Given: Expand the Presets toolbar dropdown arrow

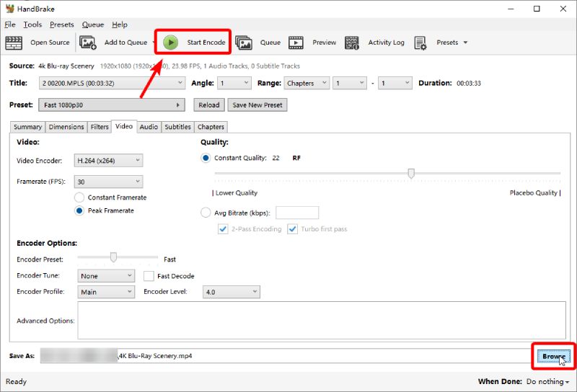Looking at the screenshot, I should (x=465, y=43).
